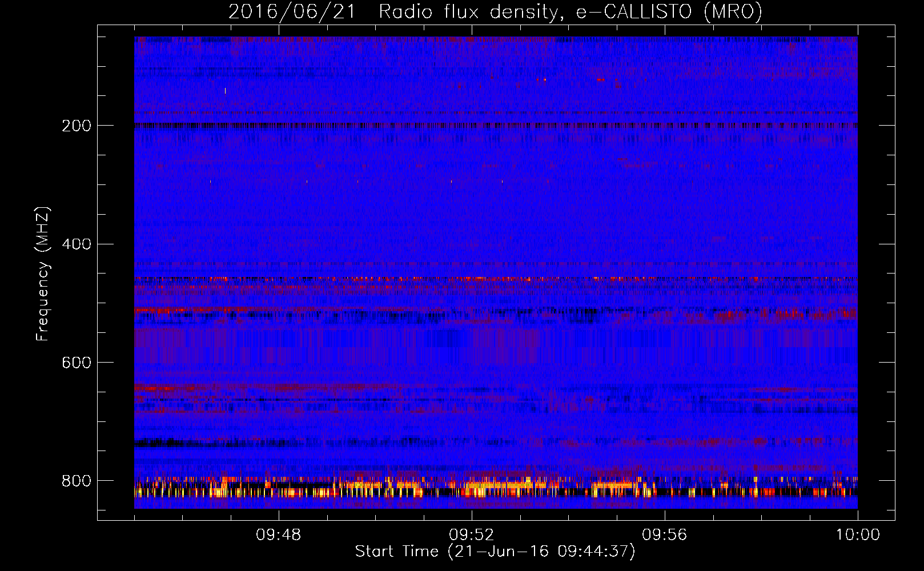Click the '10:00' time tick label
The image size is (924, 571).
858,535
